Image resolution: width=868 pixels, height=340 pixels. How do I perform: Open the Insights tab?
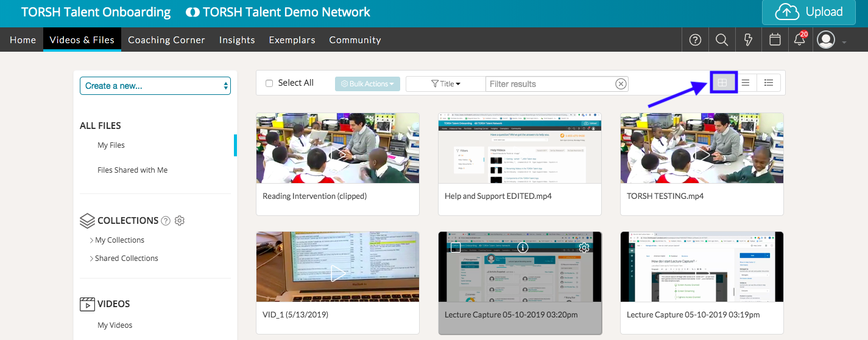tap(237, 40)
